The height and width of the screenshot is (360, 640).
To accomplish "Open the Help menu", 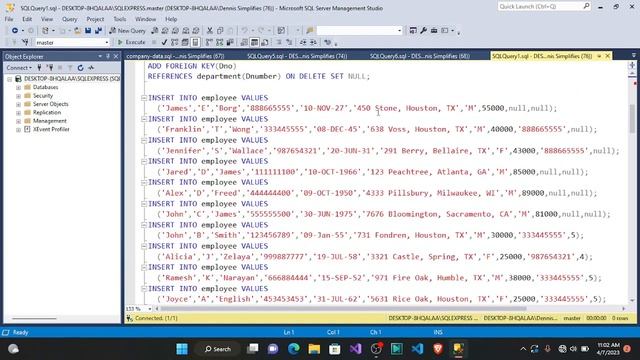I will (x=171, y=19).
